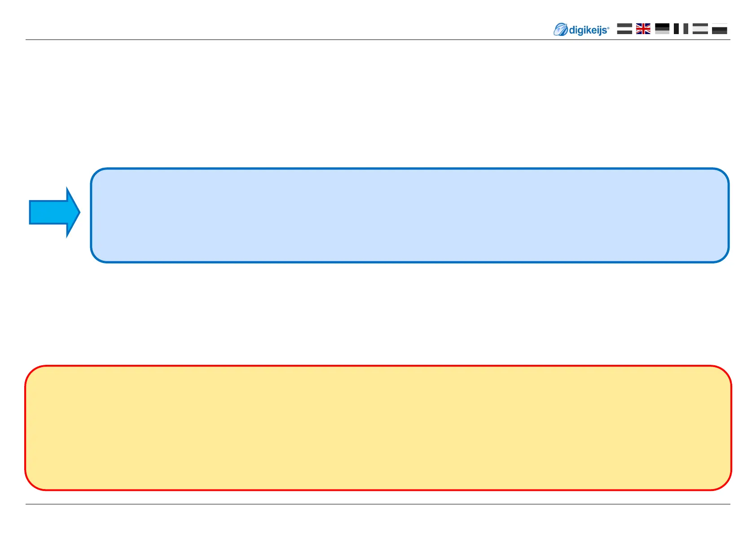Select the flag with vertical stripes
The image size is (756, 534).
coord(681,29)
